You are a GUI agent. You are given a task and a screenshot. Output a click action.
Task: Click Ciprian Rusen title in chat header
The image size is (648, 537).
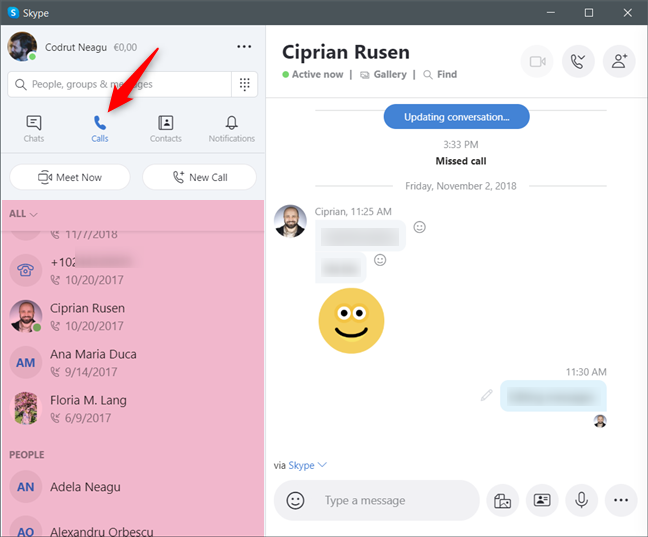pos(345,53)
